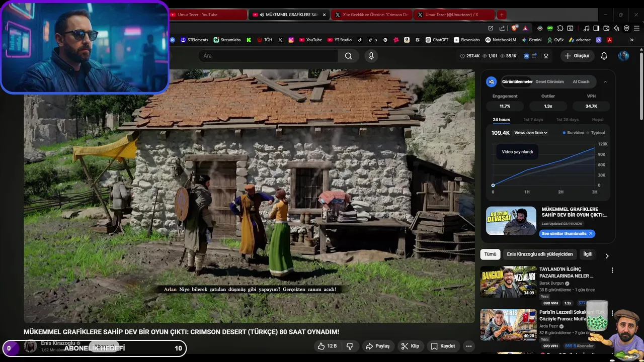Click the Outlier 1.3x value pill
Viewport: 644px width, 362px height.
pos(548,106)
